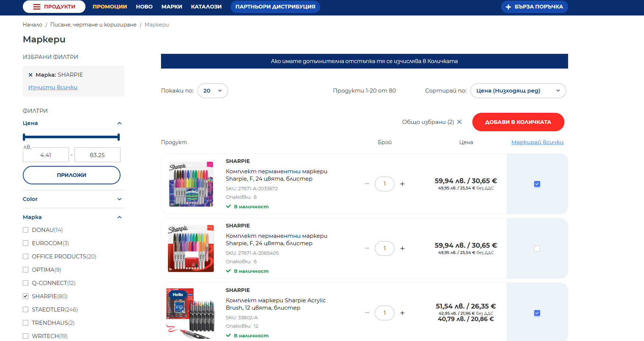Clear selected items count X icon

click(459, 122)
